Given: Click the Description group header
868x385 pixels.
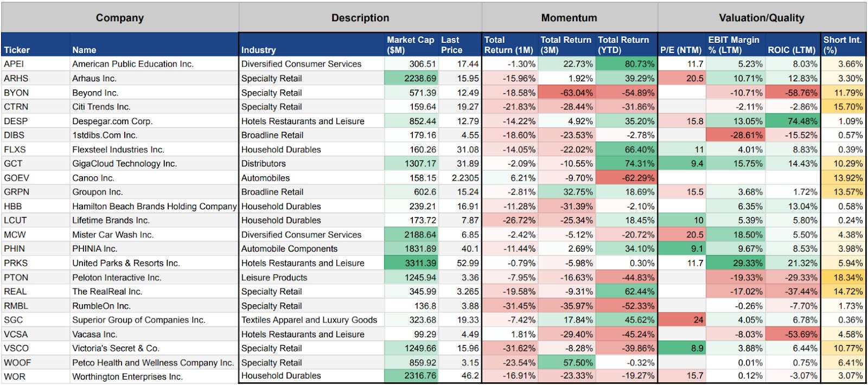Looking at the screenshot, I should click(x=360, y=18).
